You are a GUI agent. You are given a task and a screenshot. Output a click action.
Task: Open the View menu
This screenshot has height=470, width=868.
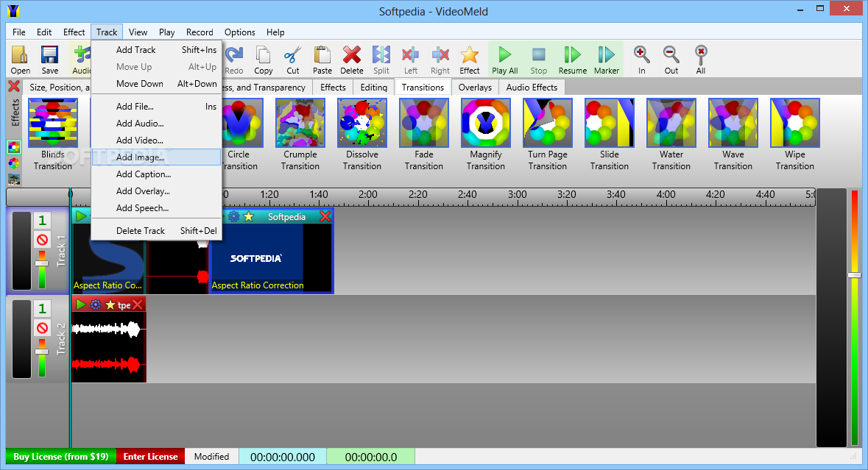coord(138,32)
